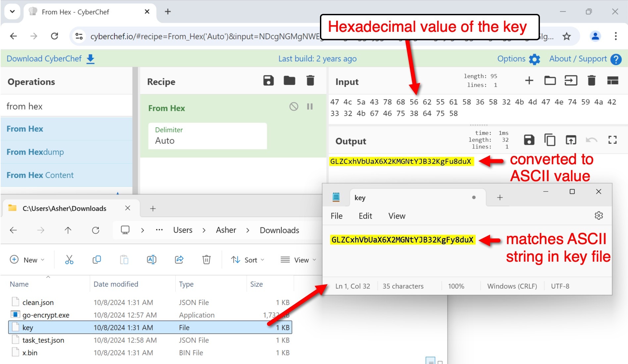Viewport: 628px width, 364px height.
Task: Expand the breadcrumb chevron after Users
Action: [x=204, y=230]
